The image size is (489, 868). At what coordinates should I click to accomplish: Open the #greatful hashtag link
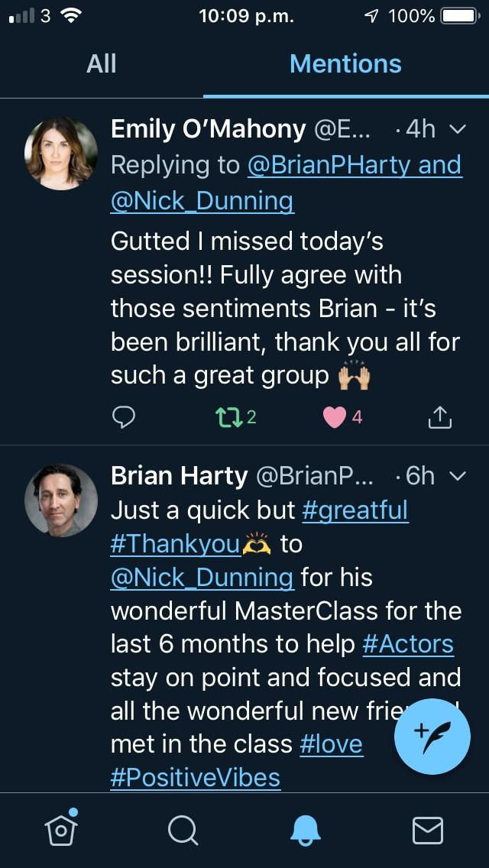[355, 510]
